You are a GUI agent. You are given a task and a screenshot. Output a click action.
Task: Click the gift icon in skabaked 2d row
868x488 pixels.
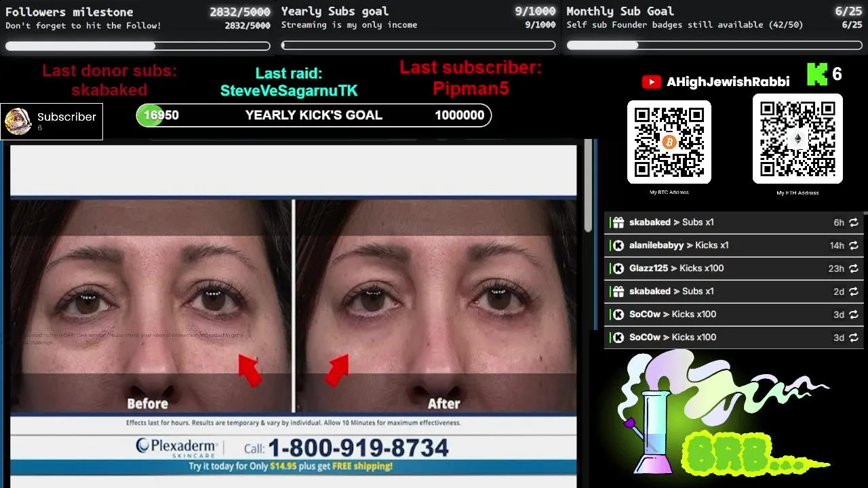pos(618,291)
